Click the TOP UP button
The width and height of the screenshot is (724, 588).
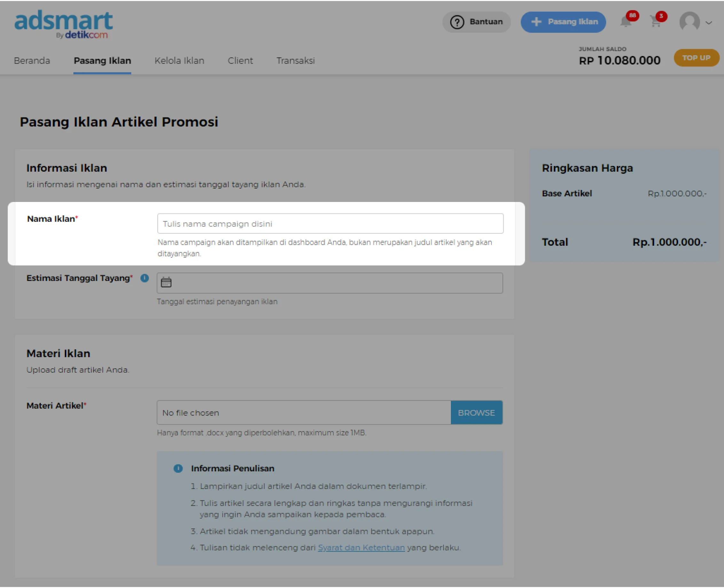click(696, 58)
